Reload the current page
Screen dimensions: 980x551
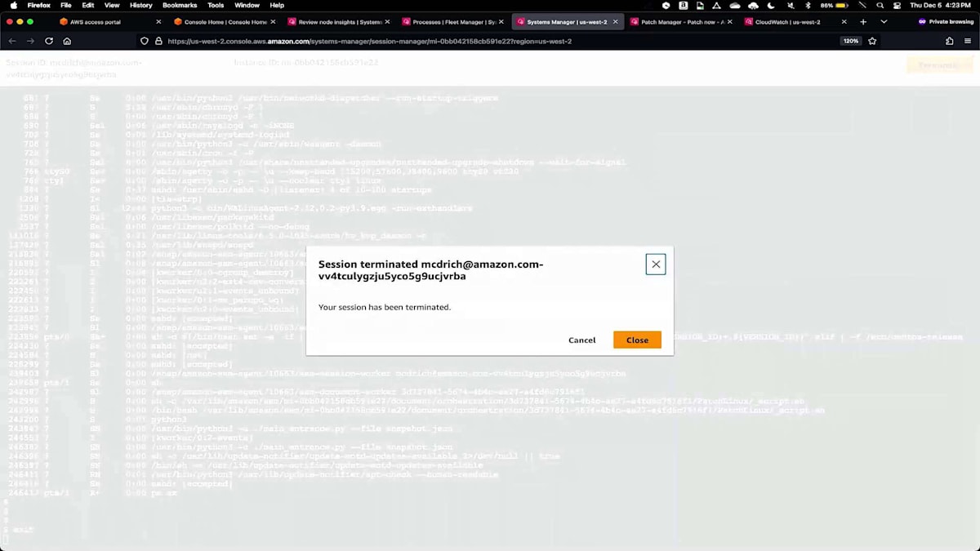click(x=49, y=41)
